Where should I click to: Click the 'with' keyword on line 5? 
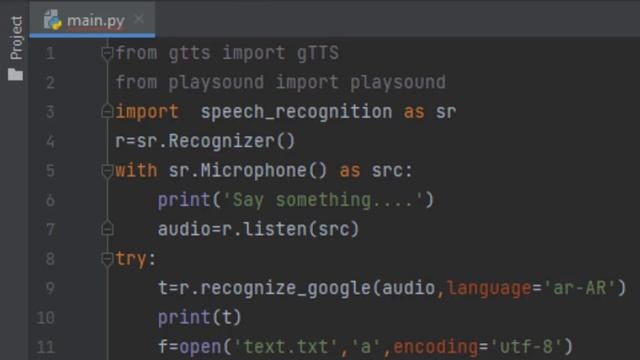coord(136,171)
